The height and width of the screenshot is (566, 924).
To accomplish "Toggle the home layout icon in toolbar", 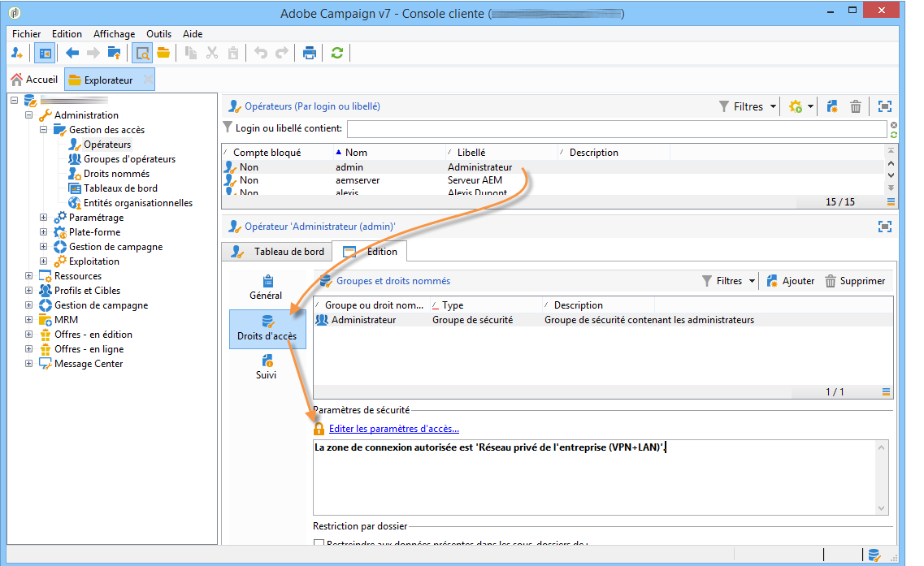I will (x=45, y=54).
